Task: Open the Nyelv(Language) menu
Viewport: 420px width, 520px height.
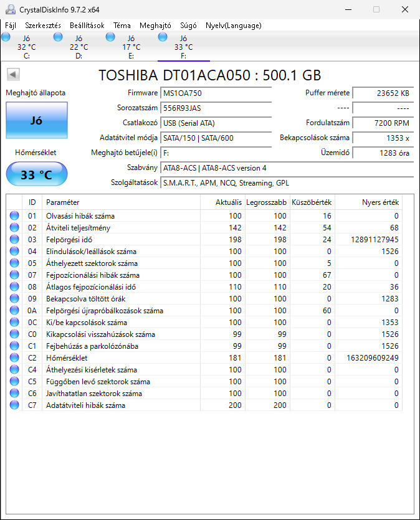Action: click(x=233, y=26)
